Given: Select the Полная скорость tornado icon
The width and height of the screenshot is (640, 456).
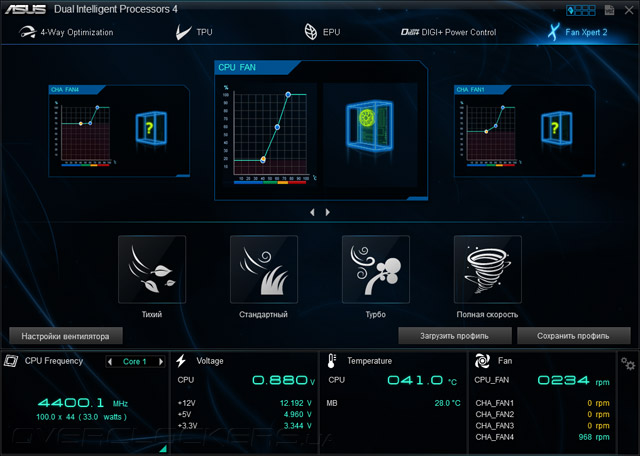Looking at the screenshot, I should coord(487,269).
